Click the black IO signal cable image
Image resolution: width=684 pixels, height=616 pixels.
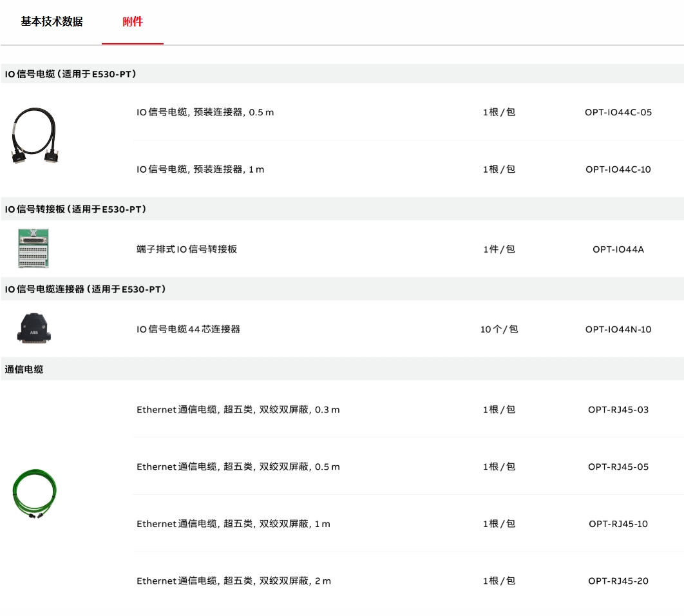[34, 136]
